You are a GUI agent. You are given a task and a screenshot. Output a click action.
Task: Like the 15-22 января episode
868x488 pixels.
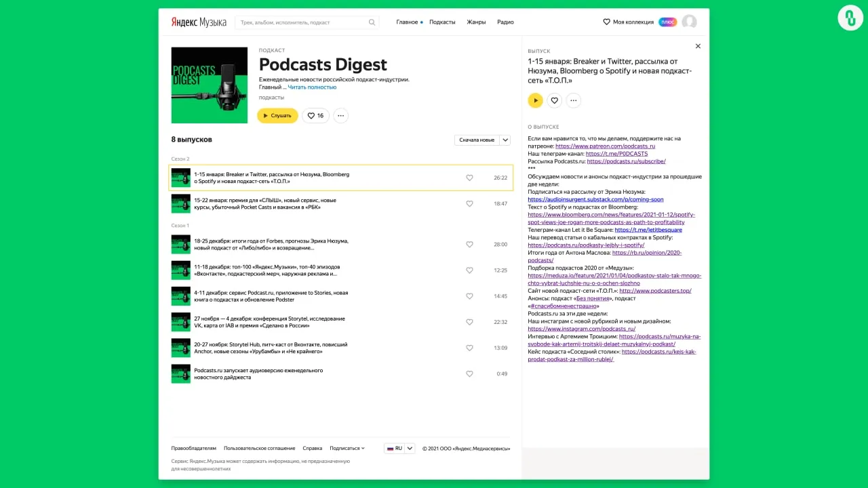(469, 203)
